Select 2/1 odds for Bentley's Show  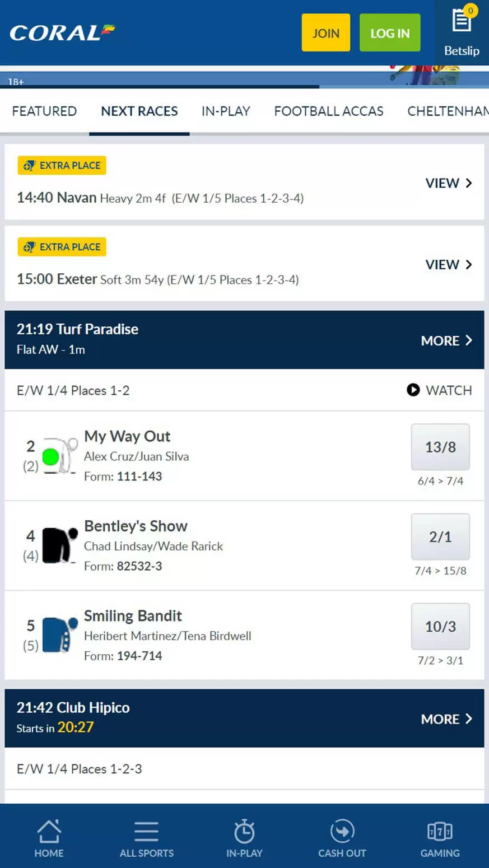[x=440, y=536]
